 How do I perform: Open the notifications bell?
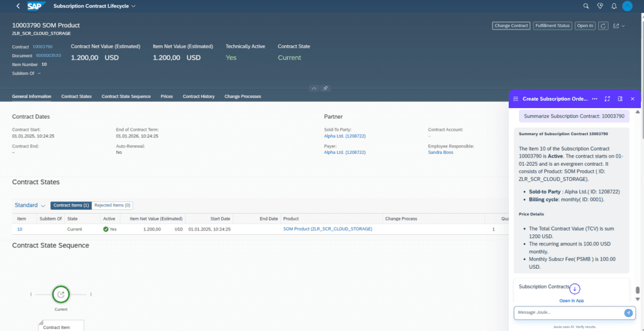(x=614, y=6)
